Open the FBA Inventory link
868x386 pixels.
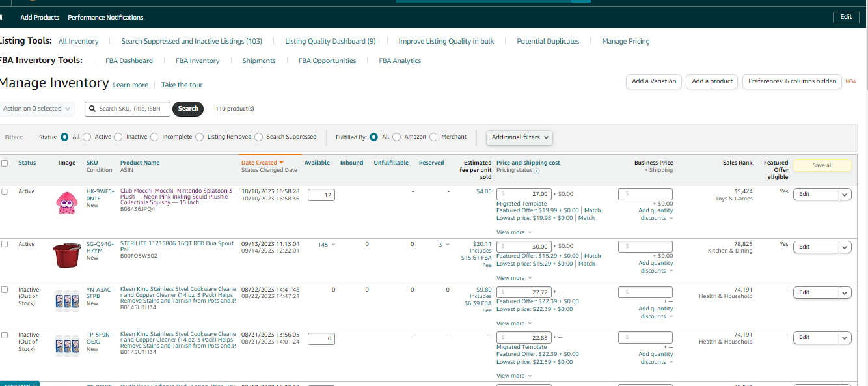click(x=197, y=61)
